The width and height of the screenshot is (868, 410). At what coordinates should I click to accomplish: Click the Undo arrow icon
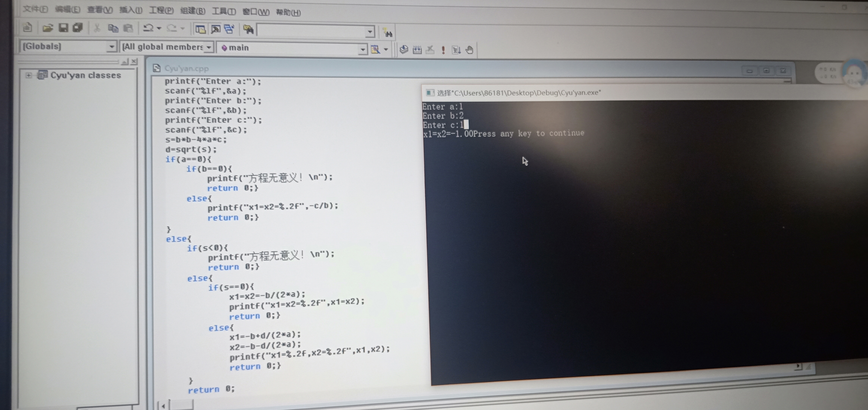[x=148, y=28]
